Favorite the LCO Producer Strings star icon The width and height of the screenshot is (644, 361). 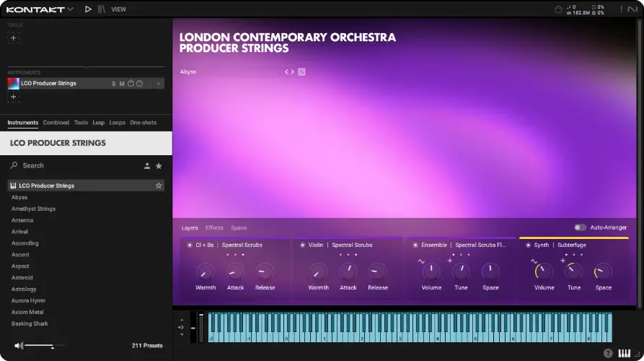[159, 186]
